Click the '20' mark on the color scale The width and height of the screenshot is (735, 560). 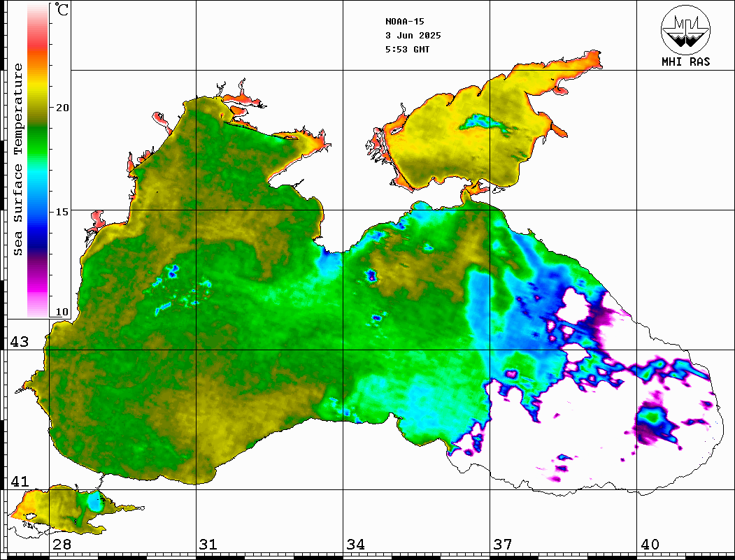click(x=62, y=108)
